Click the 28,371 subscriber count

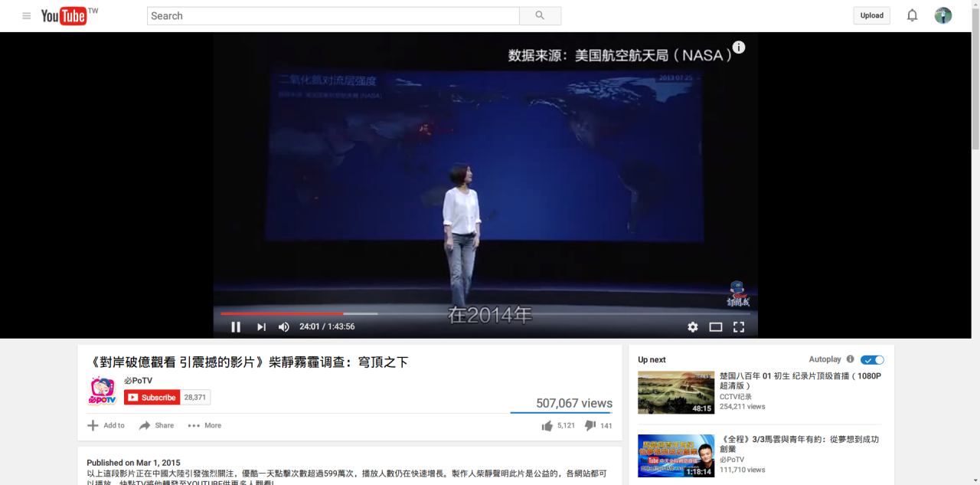194,397
